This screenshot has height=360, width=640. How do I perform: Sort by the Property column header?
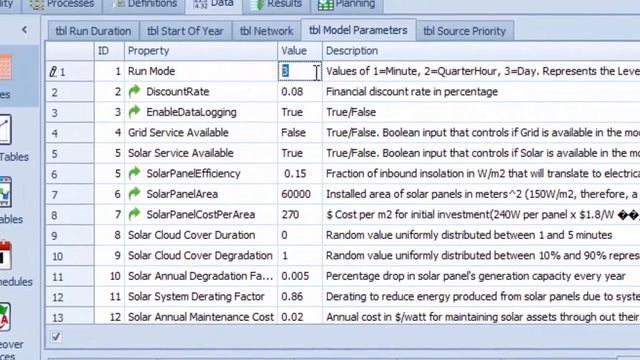(x=201, y=51)
